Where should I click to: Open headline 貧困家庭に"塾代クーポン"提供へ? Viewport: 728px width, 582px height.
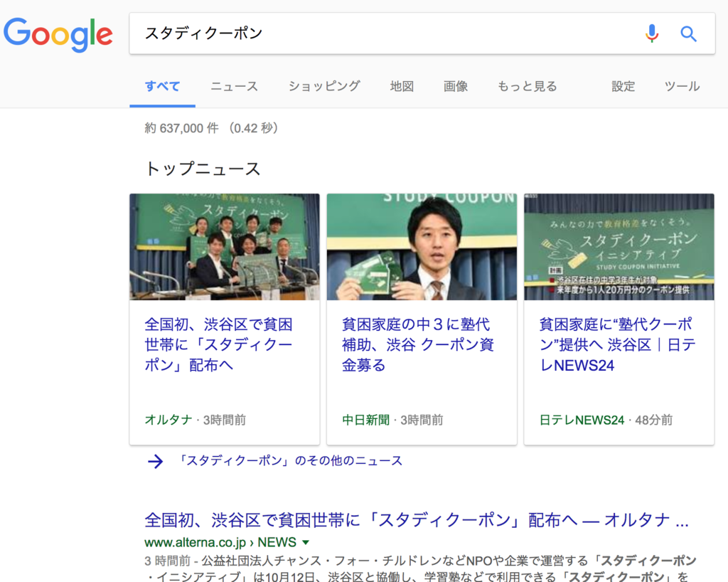pyautogui.click(x=618, y=344)
